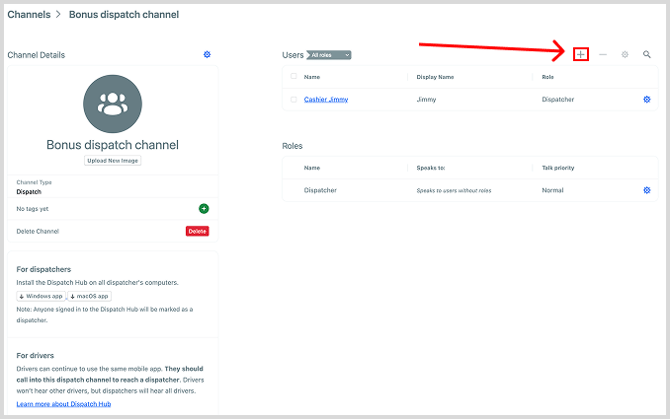Click the Name column header in Users table
Image resolution: width=670 pixels, height=419 pixels.
tap(312, 77)
